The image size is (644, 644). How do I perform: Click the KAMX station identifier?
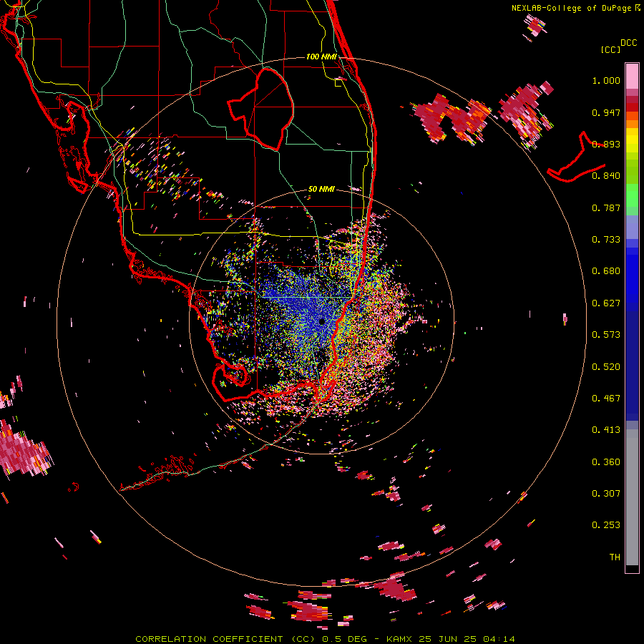point(401,639)
